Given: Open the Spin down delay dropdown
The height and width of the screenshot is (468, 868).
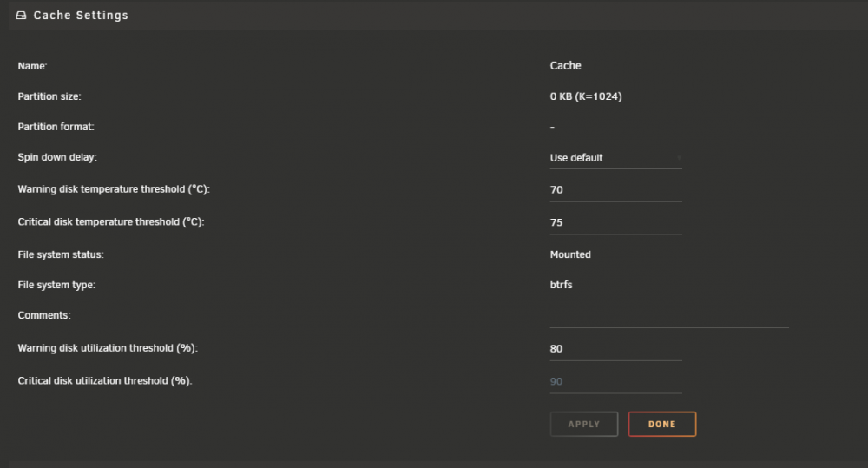Looking at the screenshot, I should (615, 158).
